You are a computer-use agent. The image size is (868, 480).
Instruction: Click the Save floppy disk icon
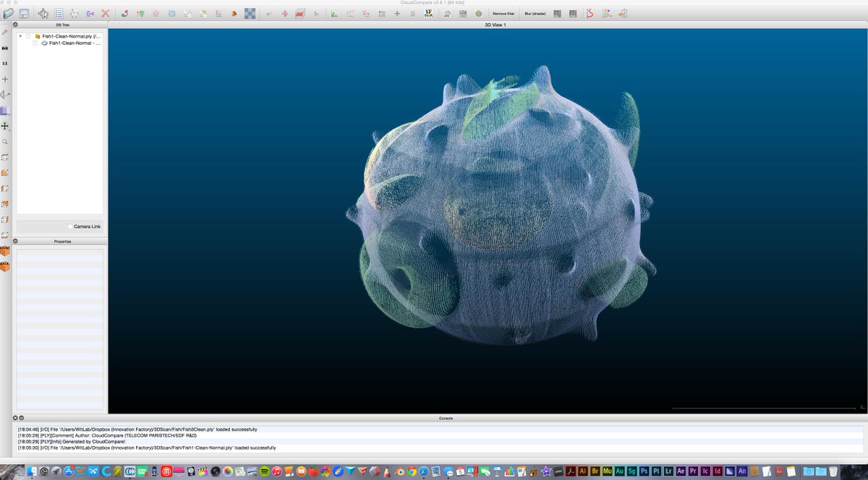(25, 14)
